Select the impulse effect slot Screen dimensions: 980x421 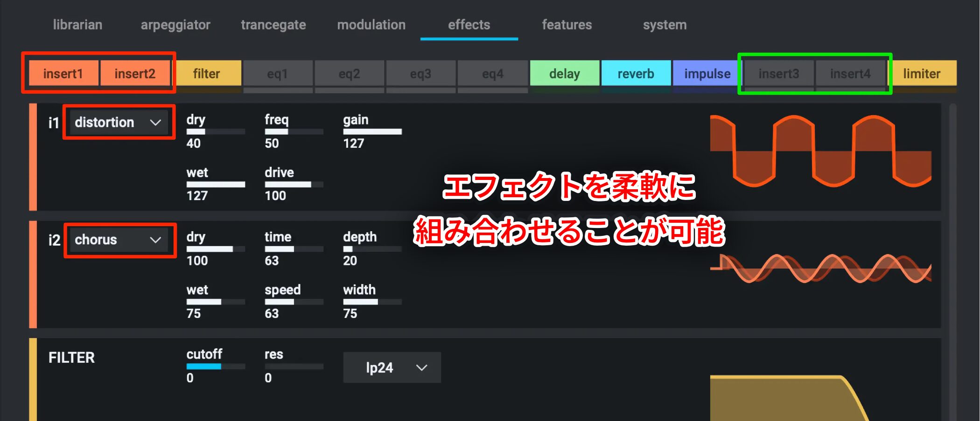(x=707, y=73)
